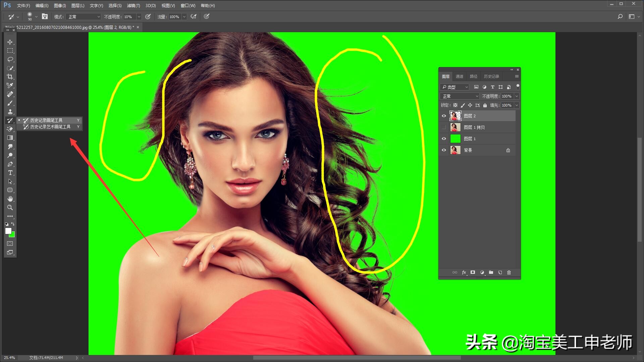The image size is (644, 362).
Task: Select the Crop tool
Action: click(x=10, y=77)
